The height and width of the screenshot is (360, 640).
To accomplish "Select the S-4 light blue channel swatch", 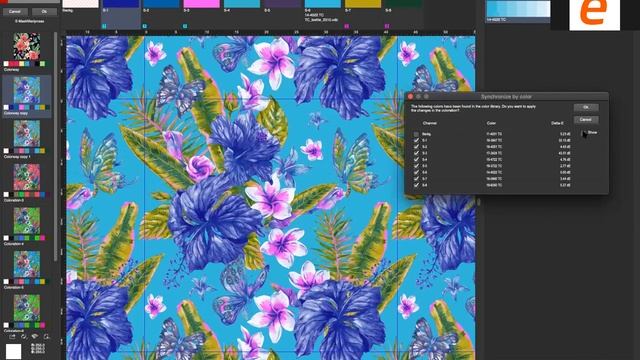I will coord(242,4).
